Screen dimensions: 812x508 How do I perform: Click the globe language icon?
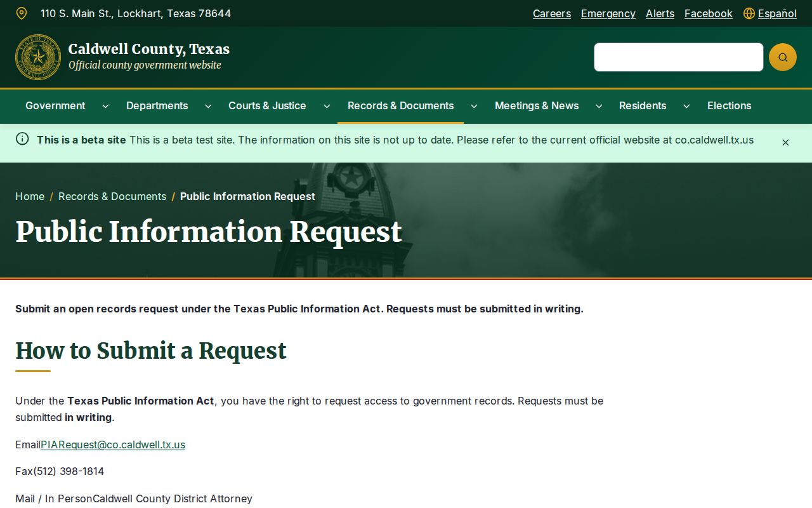(749, 13)
